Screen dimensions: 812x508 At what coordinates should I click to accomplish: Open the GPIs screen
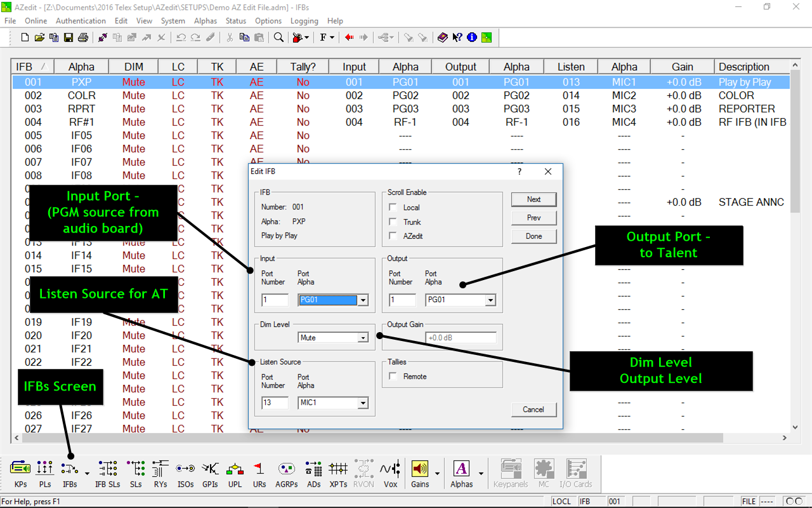click(210, 474)
